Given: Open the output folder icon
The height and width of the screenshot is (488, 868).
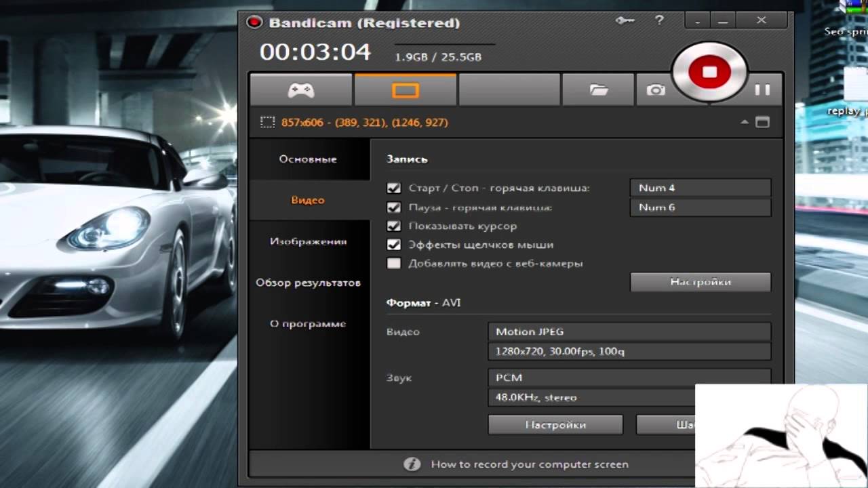Looking at the screenshot, I should point(598,90).
